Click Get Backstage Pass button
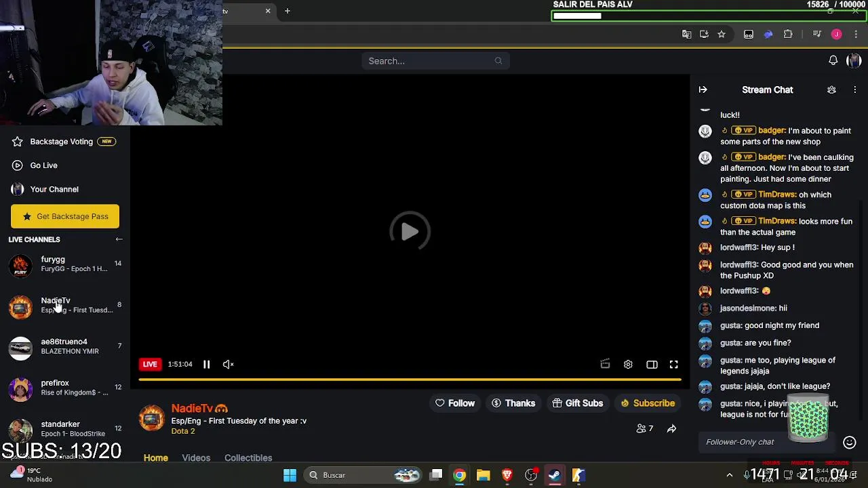 coord(65,216)
